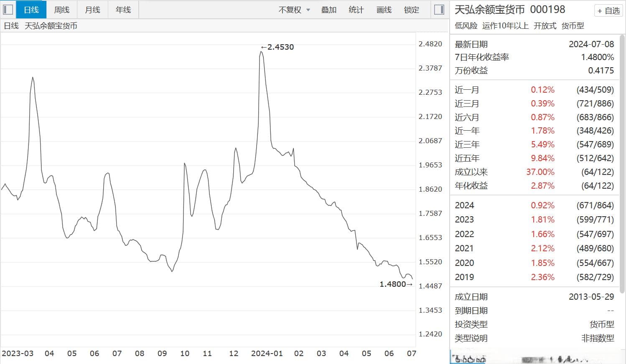This screenshot has width=626, height=364.
Task: Click the fund title 天弘余额宝货币 000198
Action: pyautogui.click(x=510, y=10)
